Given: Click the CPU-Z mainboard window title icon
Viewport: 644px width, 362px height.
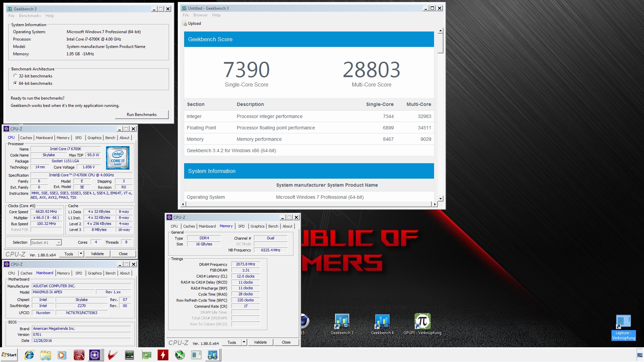Looking at the screenshot, I should point(7,264).
